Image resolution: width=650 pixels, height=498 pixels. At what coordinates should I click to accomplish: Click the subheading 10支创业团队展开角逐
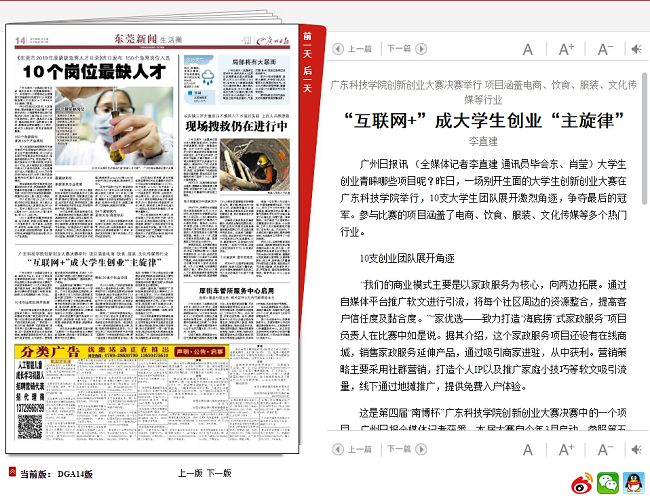coord(407,258)
